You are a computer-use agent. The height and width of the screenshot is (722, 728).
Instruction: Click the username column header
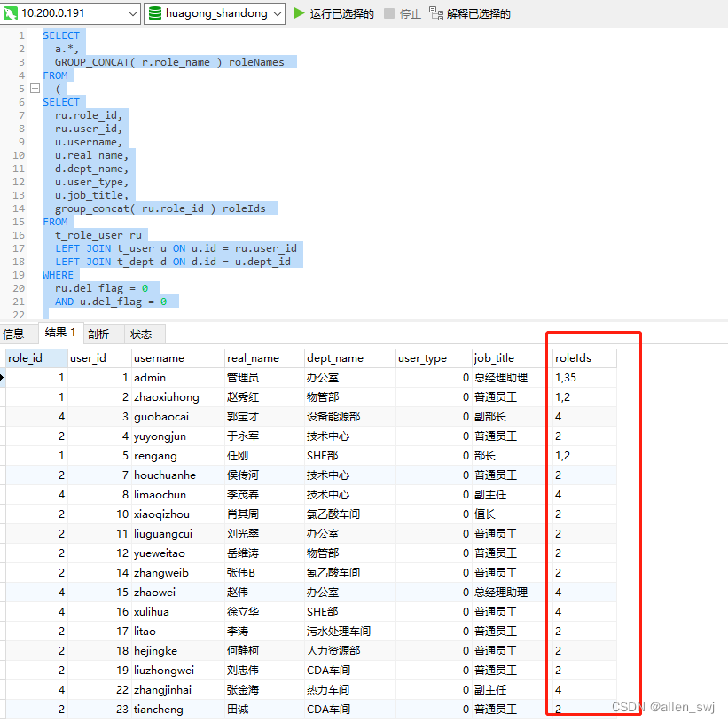[178, 358]
